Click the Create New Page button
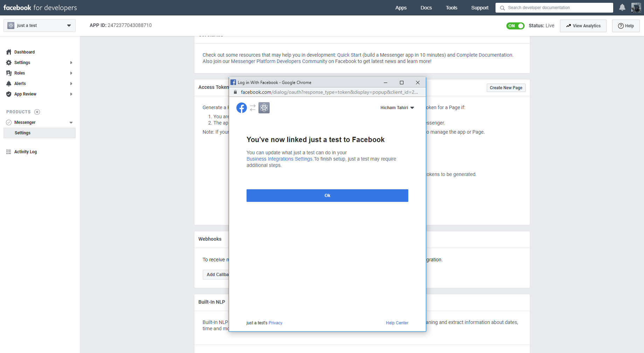 point(506,88)
